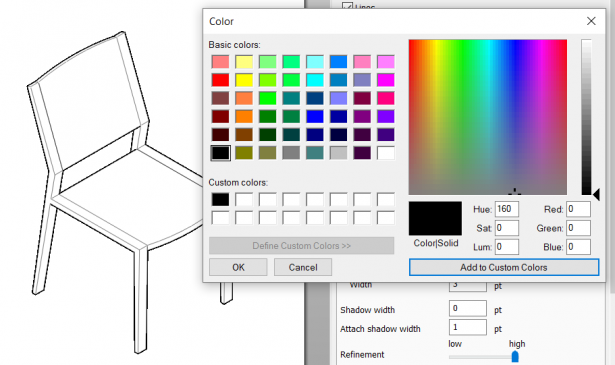
Task: Pick the yellow basic color swatch
Action: click(x=244, y=80)
